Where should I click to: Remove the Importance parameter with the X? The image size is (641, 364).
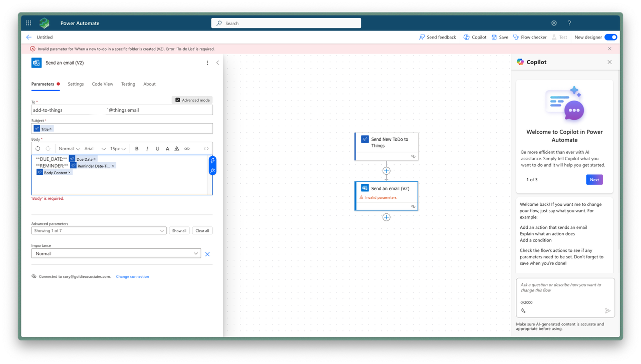point(207,254)
